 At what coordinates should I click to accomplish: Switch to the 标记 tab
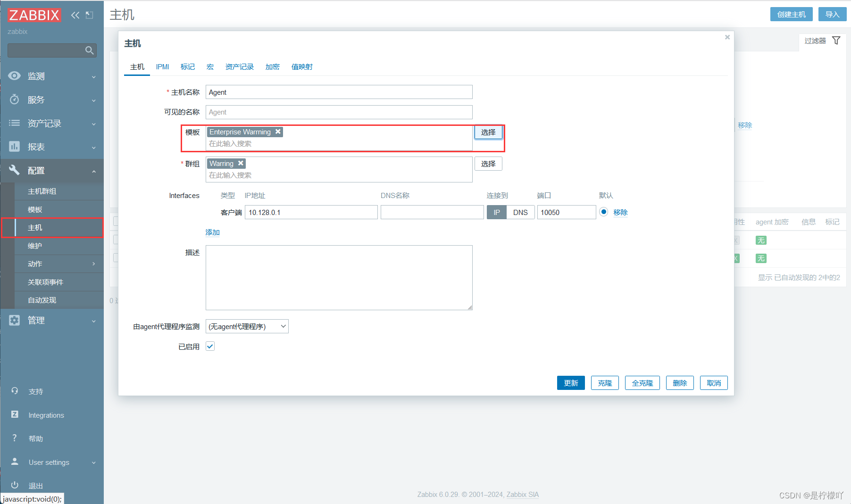click(188, 66)
